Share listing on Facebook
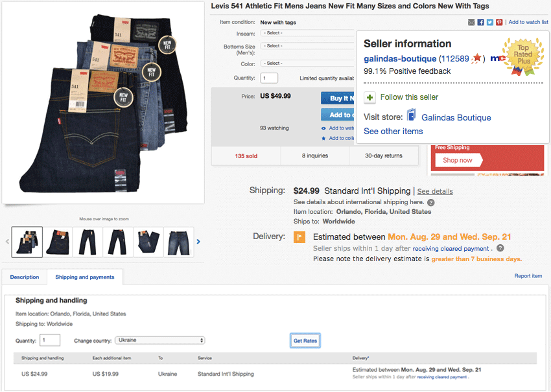Screen dimensions: 551x392 [481, 22]
